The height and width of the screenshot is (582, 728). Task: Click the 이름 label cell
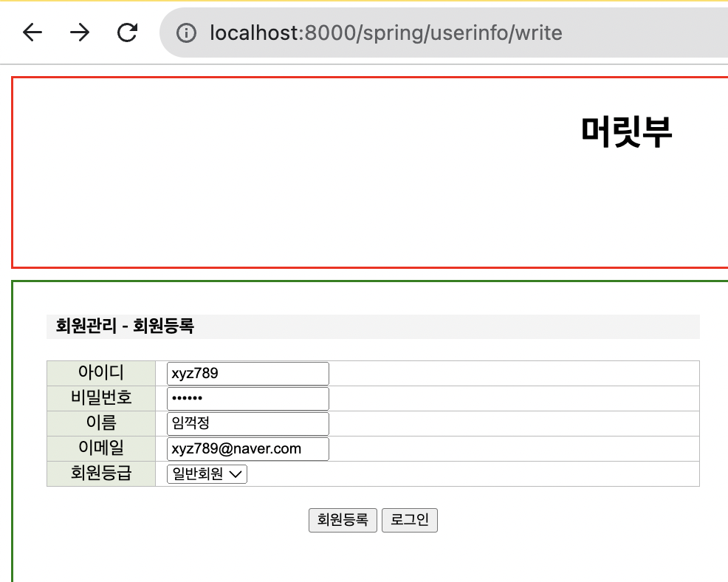click(x=101, y=423)
